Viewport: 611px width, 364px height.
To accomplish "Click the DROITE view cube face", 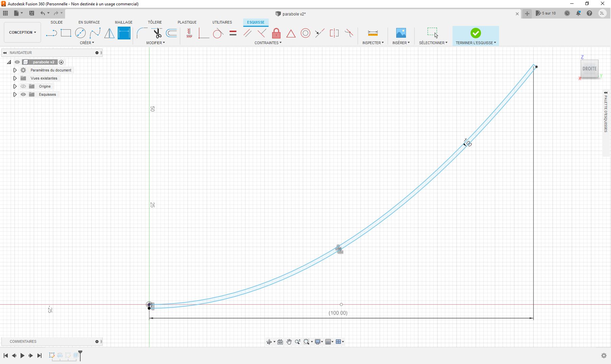I will (589, 69).
